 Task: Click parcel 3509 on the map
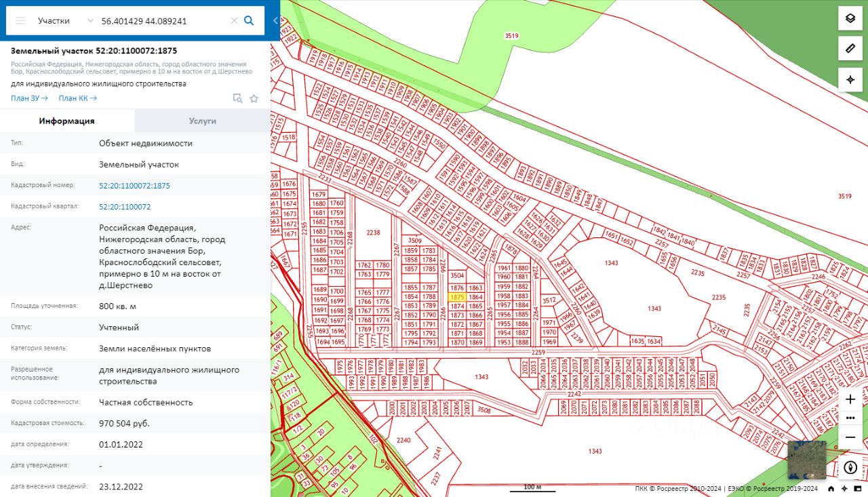[x=415, y=240]
